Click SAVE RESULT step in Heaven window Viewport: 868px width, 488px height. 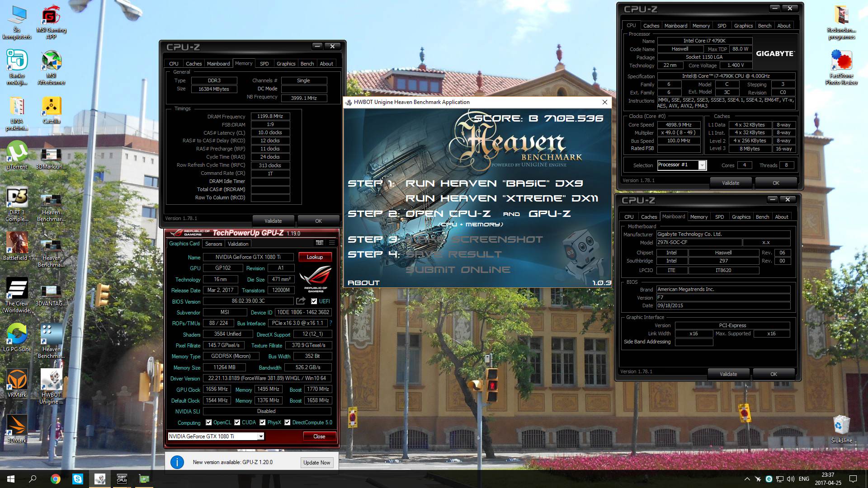tap(453, 254)
